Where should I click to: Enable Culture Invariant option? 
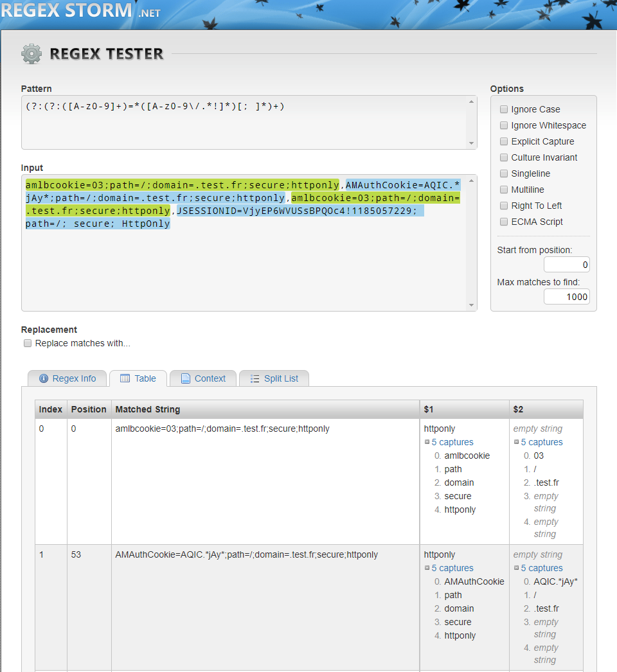pos(504,157)
